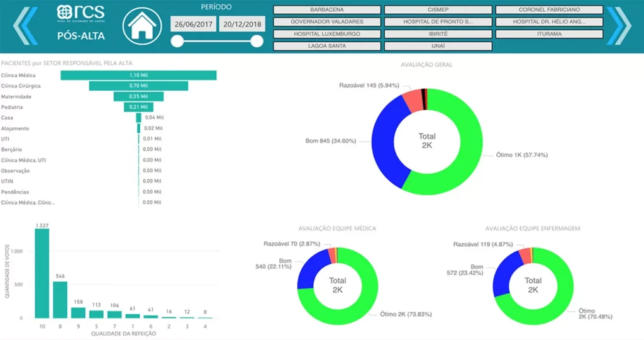Click the start date field 26/06/2017

click(193, 25)
